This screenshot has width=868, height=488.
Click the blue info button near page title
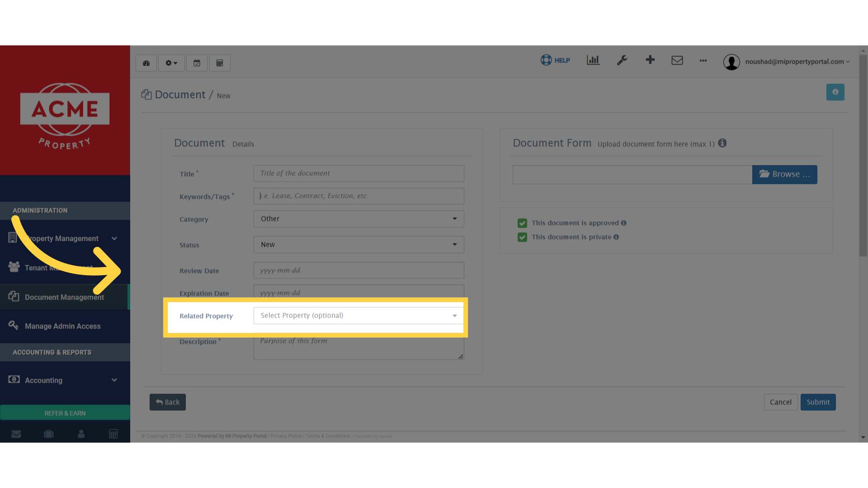tap(835, 92)
